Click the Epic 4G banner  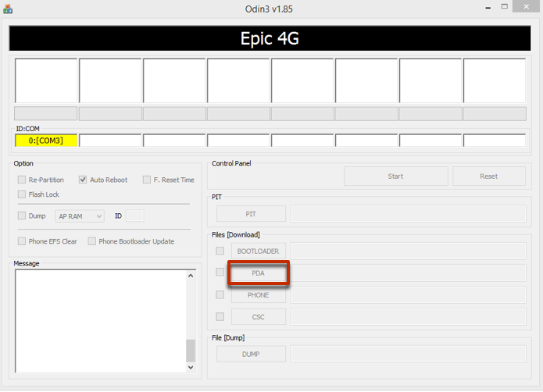[270, 38]
